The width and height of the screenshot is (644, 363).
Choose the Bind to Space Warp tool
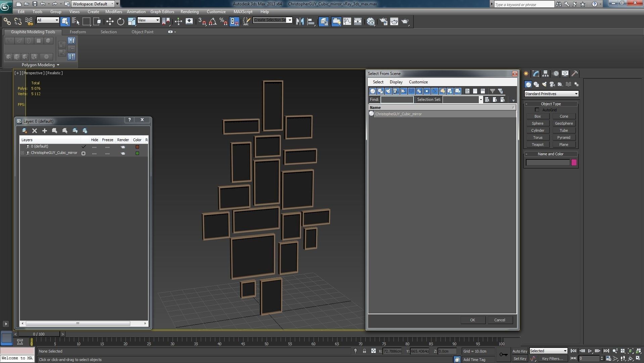point(29,22)
